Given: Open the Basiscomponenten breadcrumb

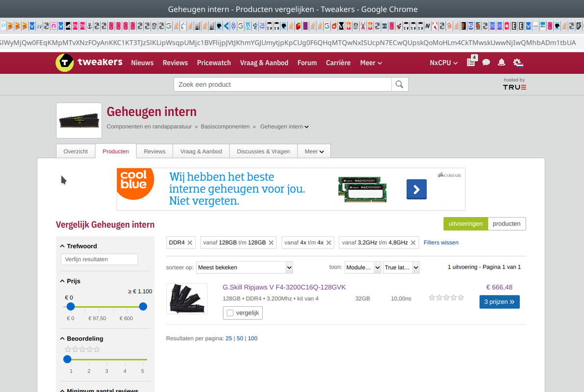Looking at the screenshot, I should tap(226, 126).
